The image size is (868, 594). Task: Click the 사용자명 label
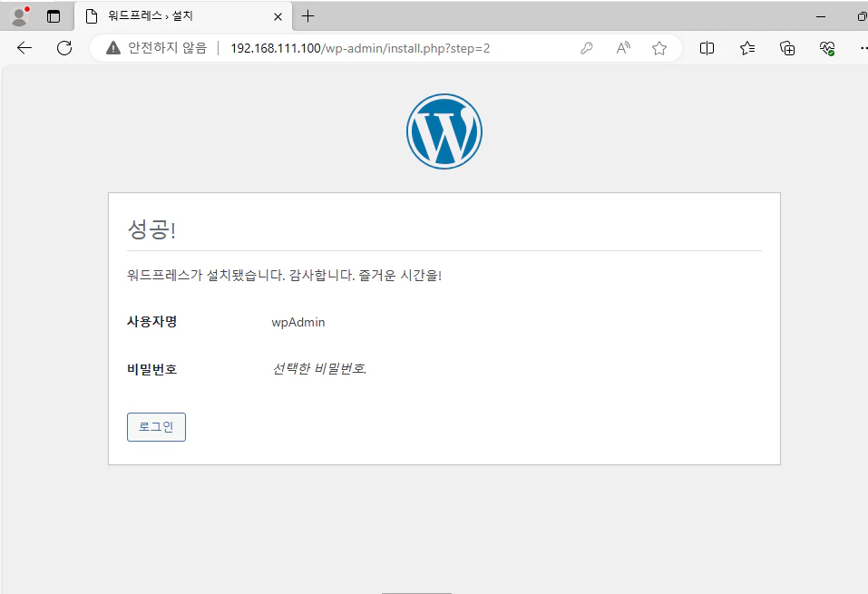(151, 322)
